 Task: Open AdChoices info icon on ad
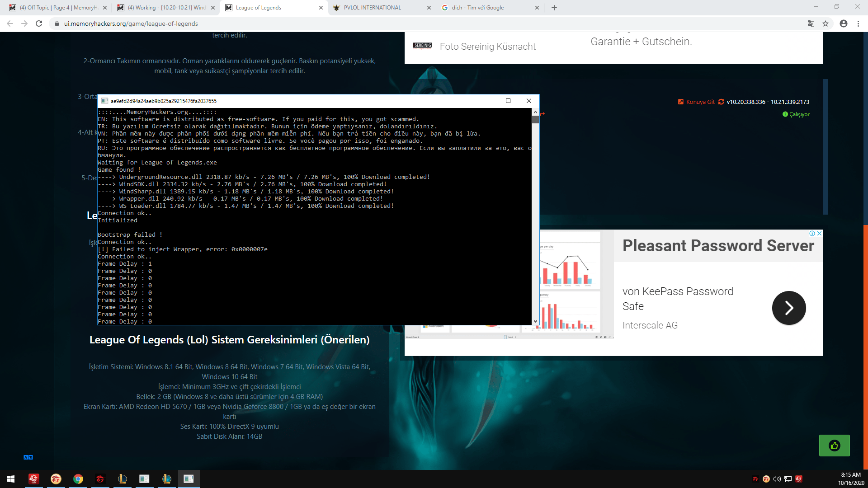click(x=812, y=234)
